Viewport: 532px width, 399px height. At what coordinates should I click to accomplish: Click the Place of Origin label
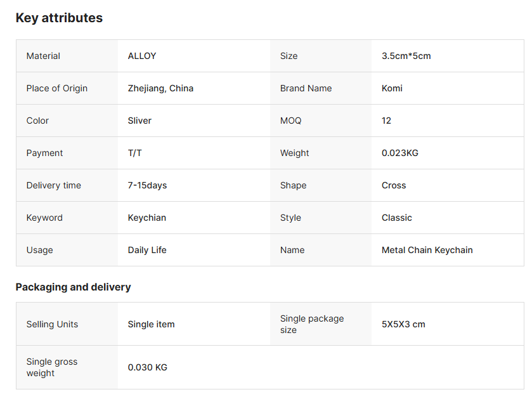57,88
